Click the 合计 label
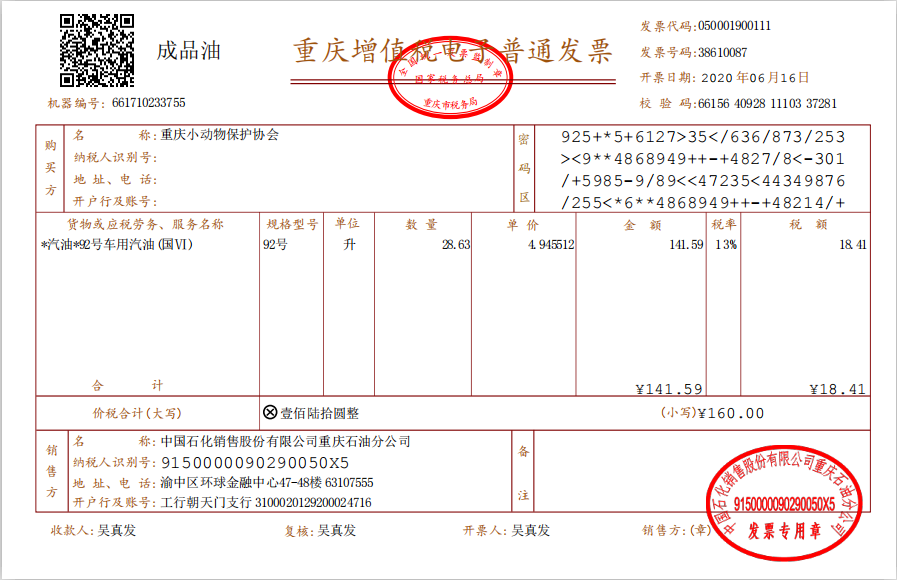897x580 pixels. pos(128,386)
